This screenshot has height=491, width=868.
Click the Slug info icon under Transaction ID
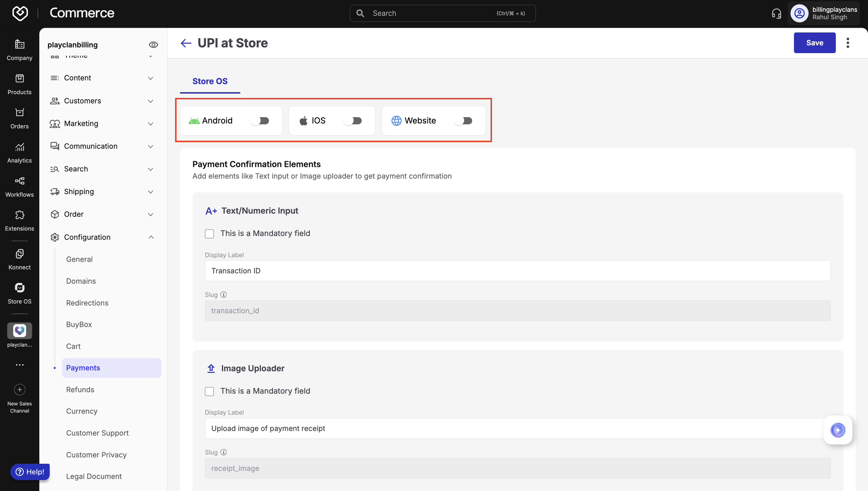click(224, 294)
